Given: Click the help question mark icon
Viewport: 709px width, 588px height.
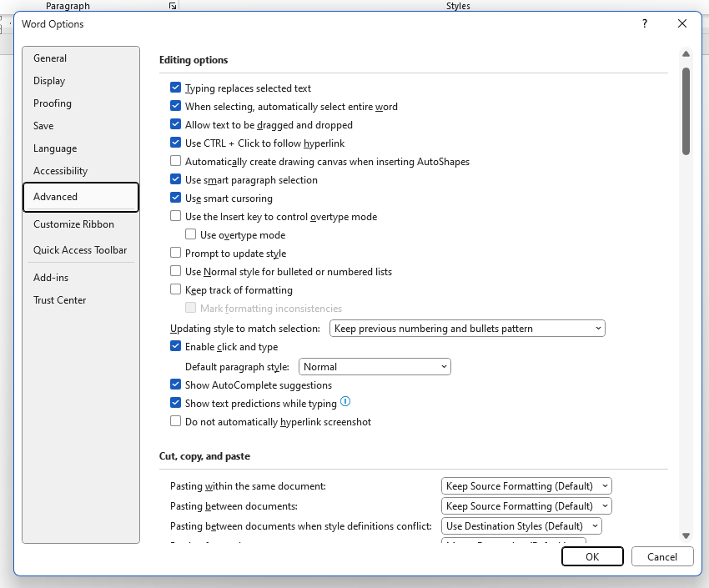Looking at the screenshot, I should [644, 23].
